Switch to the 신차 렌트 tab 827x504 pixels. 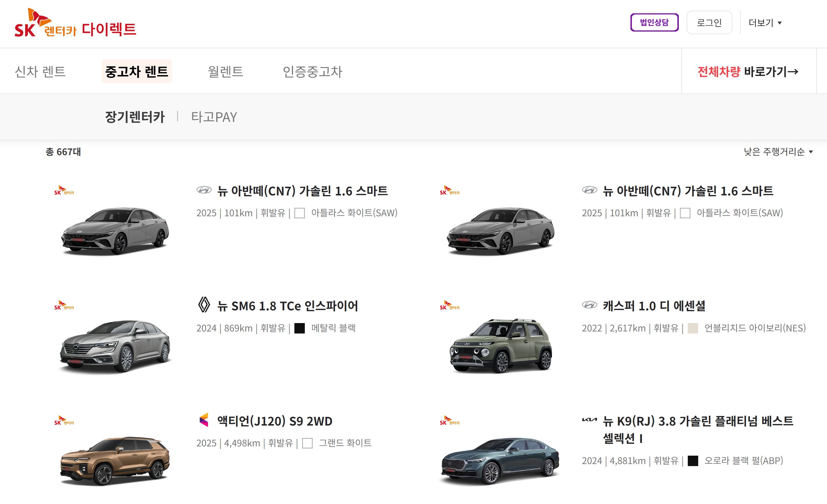click(40, 71)
